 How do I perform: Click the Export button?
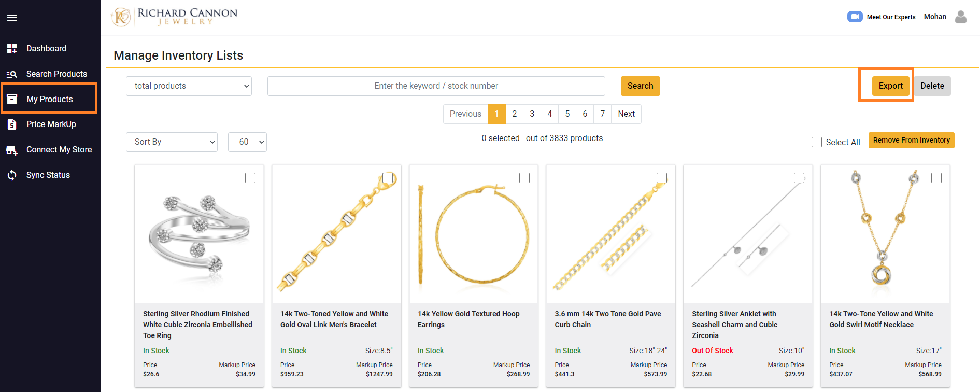click(x=890, y=86)
